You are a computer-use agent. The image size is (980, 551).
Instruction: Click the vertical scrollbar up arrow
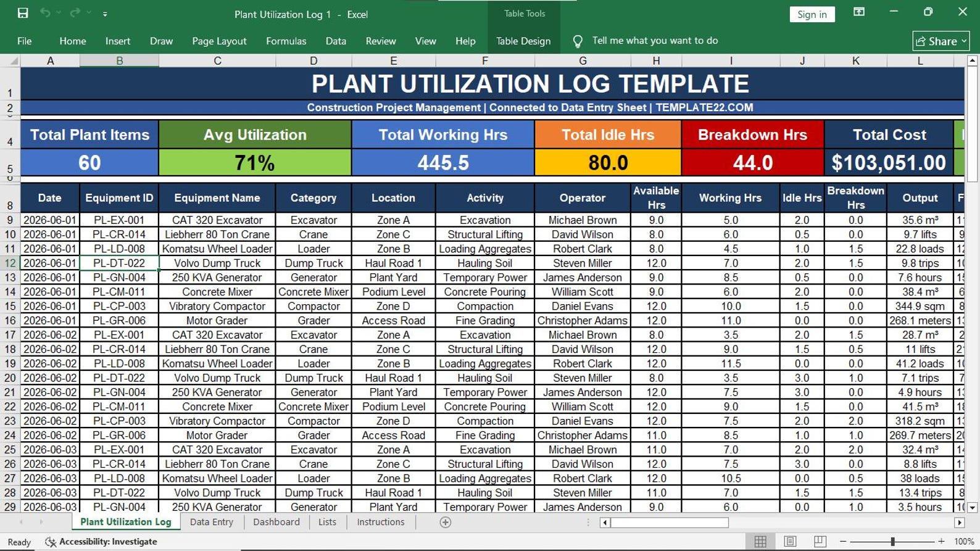coord(972,60)
